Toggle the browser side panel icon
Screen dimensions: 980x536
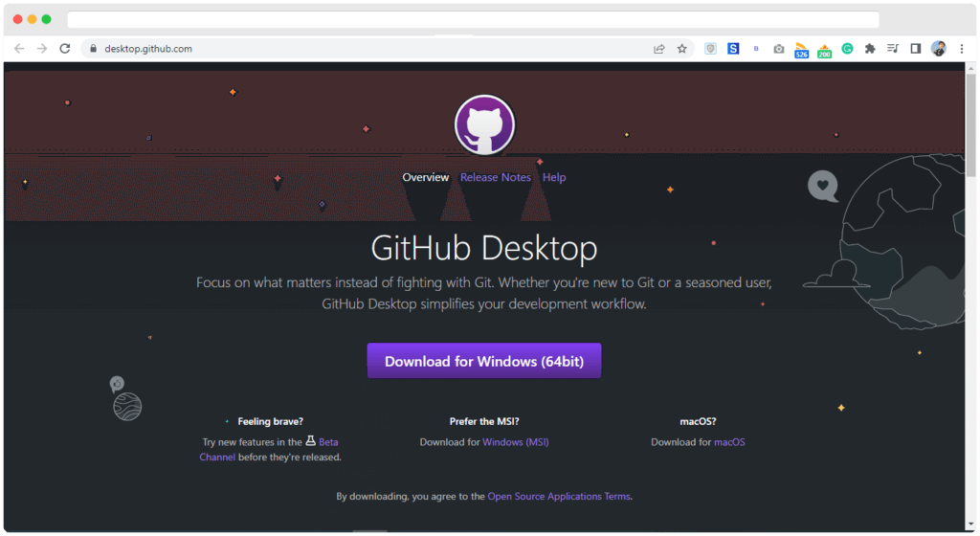(x=916, y=49)
